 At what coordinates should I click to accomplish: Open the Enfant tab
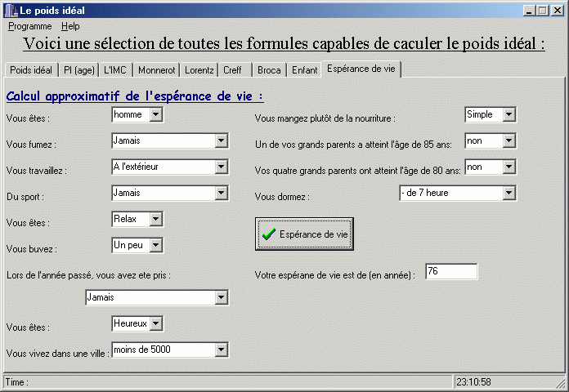(305, 70)
